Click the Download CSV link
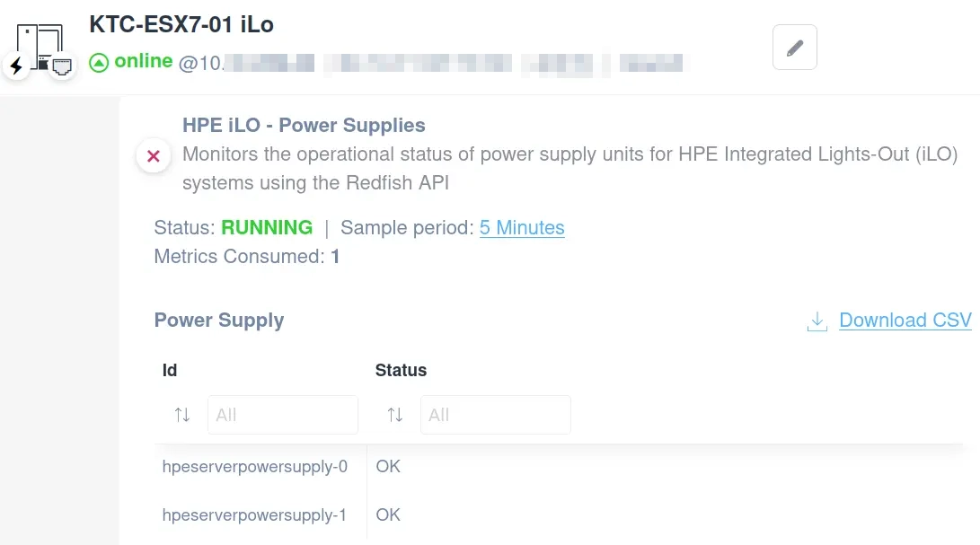Viewport: 980px width, 545px height. [905, 321]
